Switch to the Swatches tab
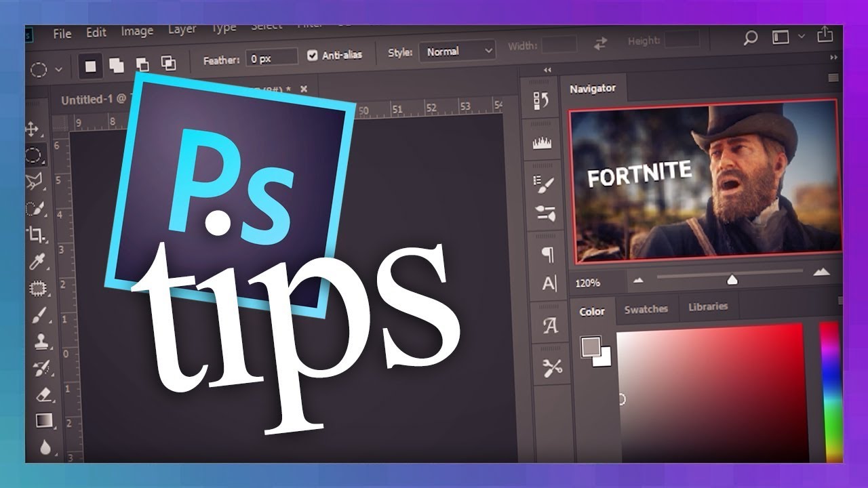The width and height of the screenshot is (868, 488). click(x=646, y=309)
